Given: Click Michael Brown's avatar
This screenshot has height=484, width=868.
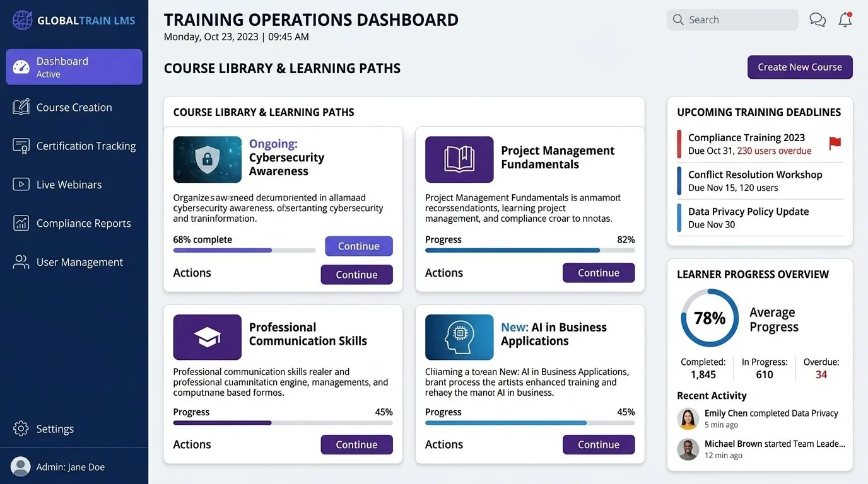Looking at the screenshot, I should (x=688, y=449).
